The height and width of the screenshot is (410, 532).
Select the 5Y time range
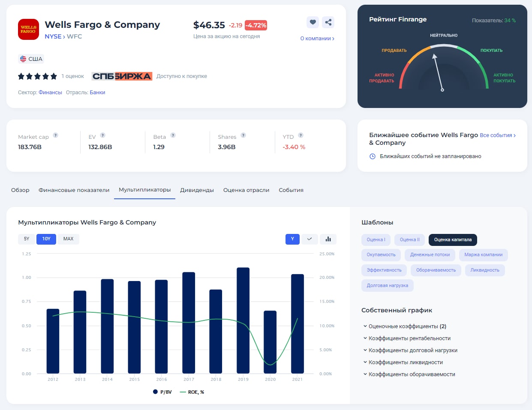click(27, 239)
